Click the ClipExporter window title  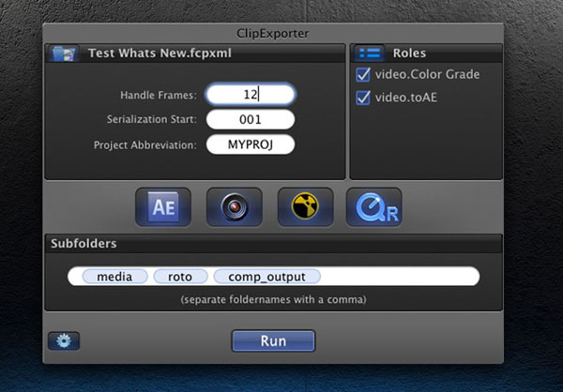tap(273, 34)
